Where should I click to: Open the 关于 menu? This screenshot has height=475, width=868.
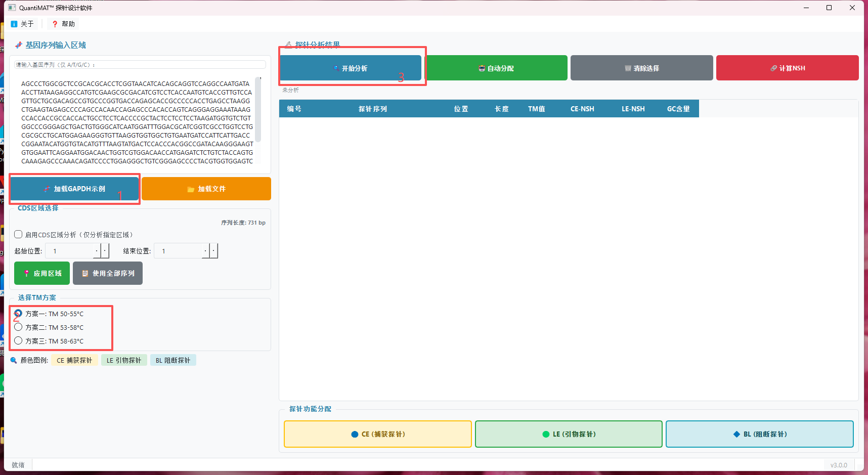point(22,23)
